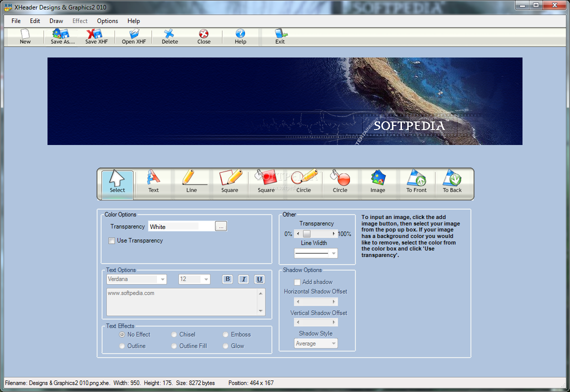The width and height of the screenshot is (570, 392).
Task: Click the Softpedia header image canvas
Action: tap(284, 101)
